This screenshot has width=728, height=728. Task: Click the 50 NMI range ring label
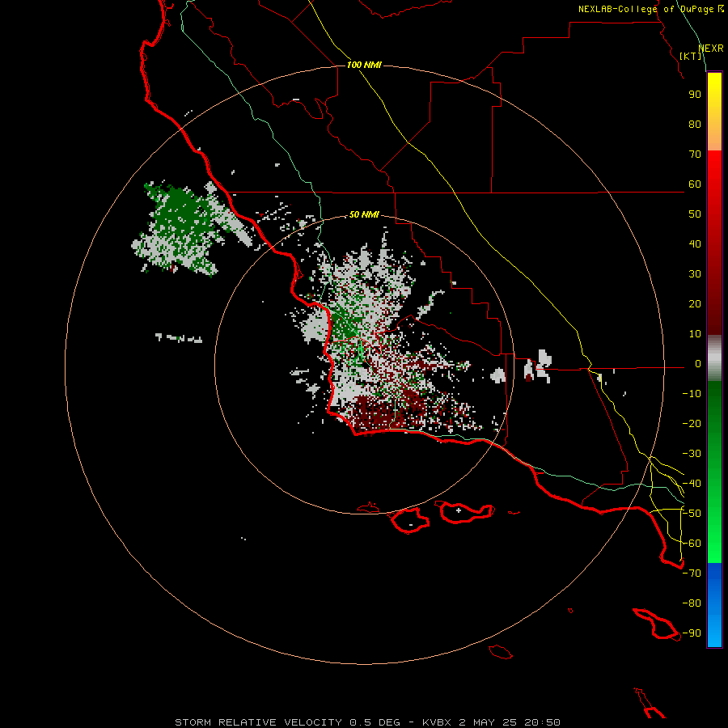tap(364, 214)
